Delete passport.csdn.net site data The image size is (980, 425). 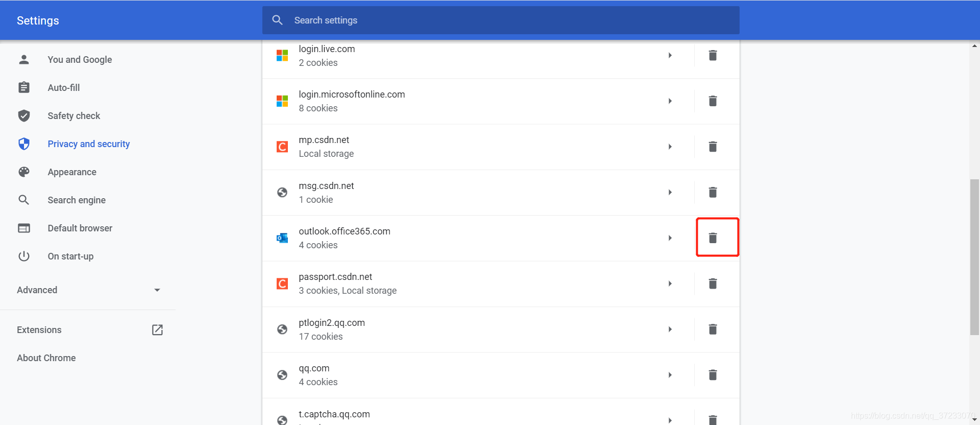(713, 284)
